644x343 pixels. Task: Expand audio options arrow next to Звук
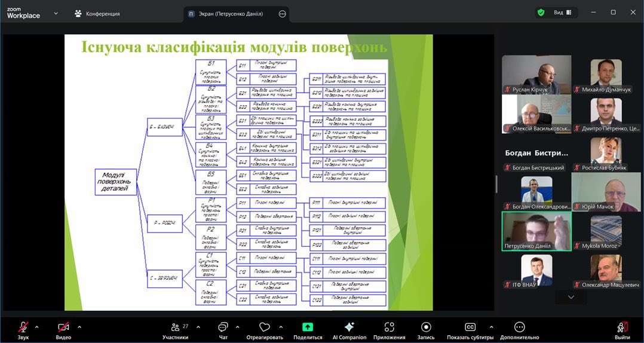[37, 327]
